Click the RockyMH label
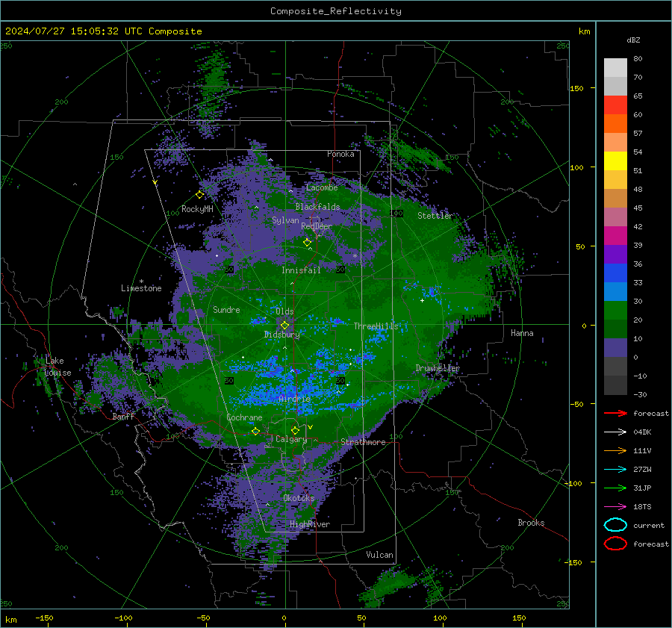 [x=197, y=209]
